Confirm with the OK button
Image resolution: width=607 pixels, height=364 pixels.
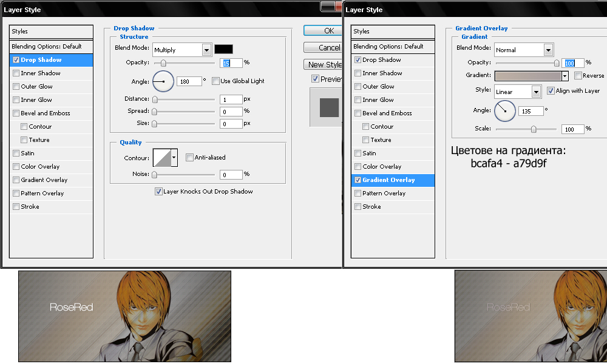(x=323, y=30)
